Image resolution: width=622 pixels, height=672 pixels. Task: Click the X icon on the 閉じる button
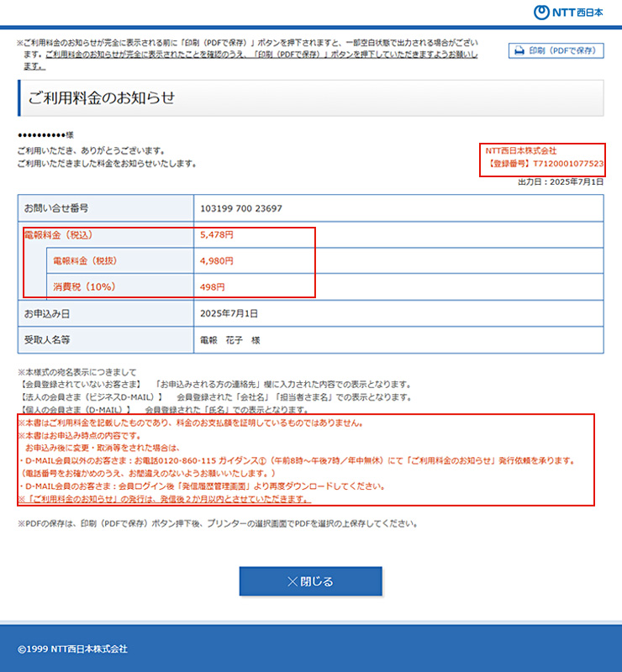coord(293,581)
